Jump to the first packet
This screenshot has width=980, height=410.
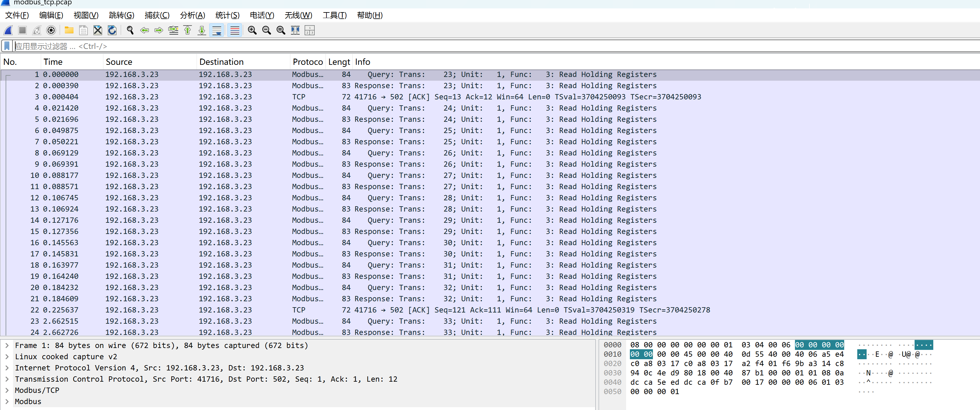click(188, 31)
